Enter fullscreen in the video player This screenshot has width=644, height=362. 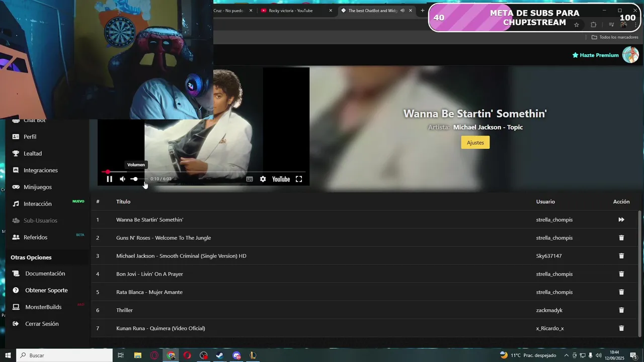pos(299,179)
